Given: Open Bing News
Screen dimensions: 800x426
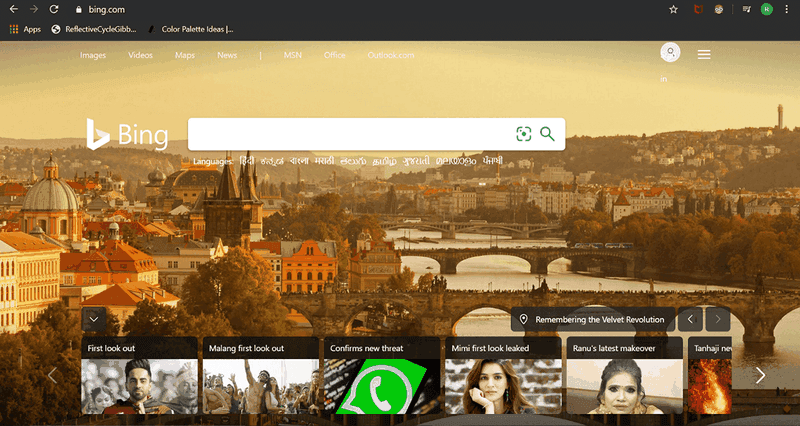Looking at the screenshot, I should [227, 55].
